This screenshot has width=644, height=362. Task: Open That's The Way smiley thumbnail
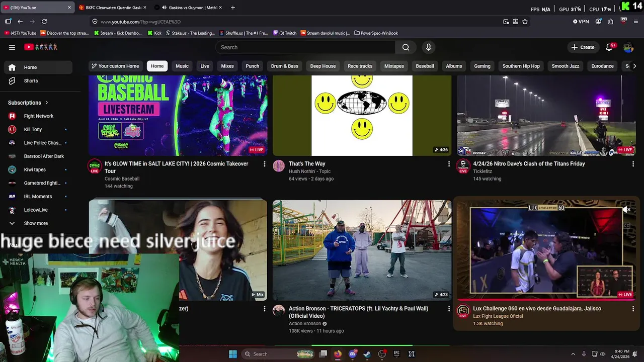[x=362, y=116]
